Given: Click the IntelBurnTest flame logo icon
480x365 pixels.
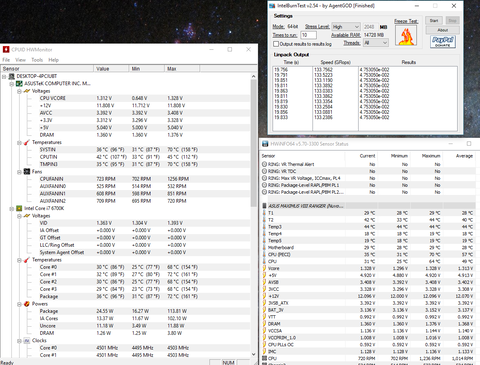Looking at the screenshot, I should pyautogui.click(x=406, y=35).
